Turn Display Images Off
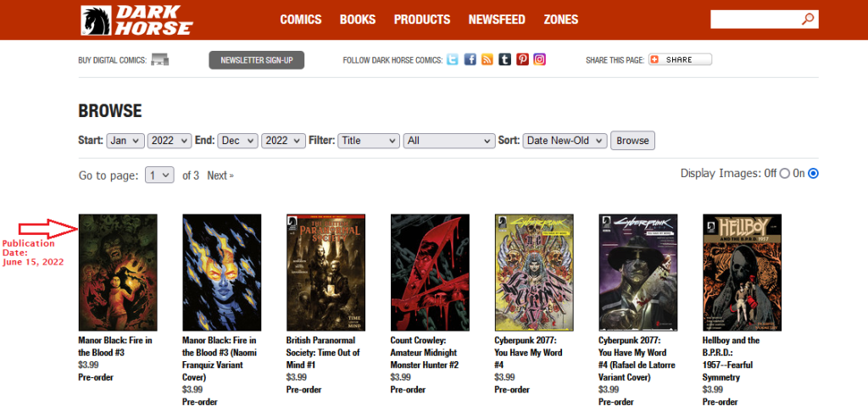 pyautogui.click(x=784, y=174)
